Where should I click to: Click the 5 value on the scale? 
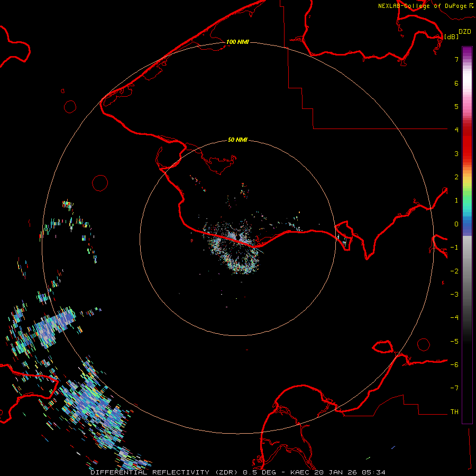456,106
